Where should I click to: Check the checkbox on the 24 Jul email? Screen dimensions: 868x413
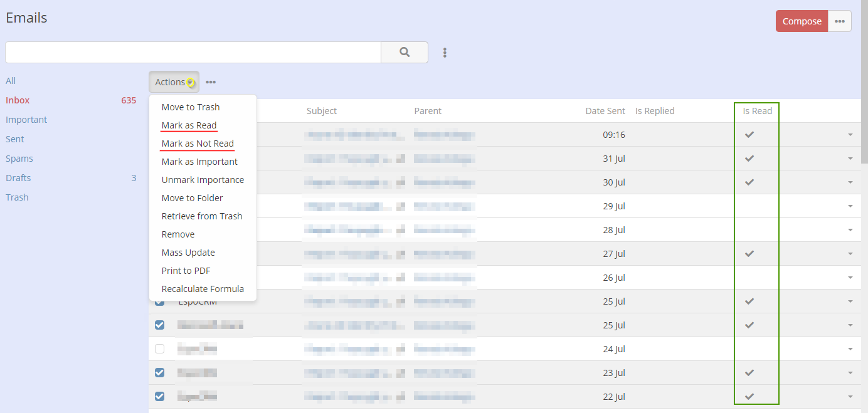(160, 349)
